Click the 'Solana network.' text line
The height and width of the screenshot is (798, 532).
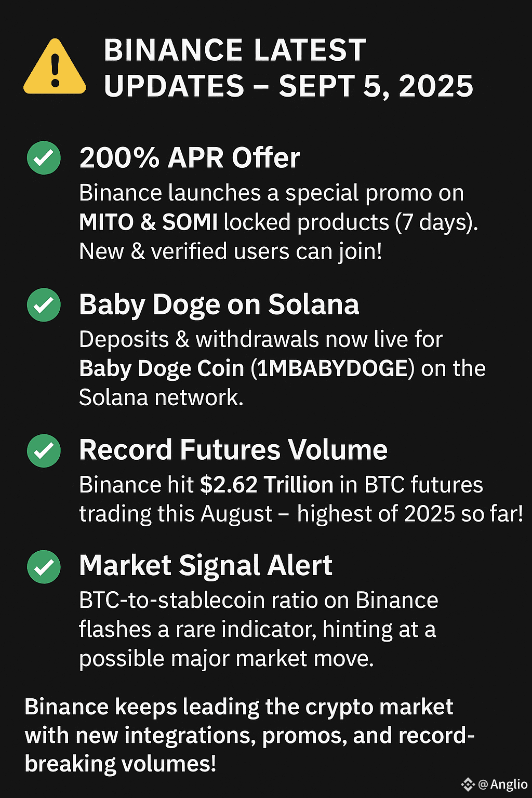point(161,397)
